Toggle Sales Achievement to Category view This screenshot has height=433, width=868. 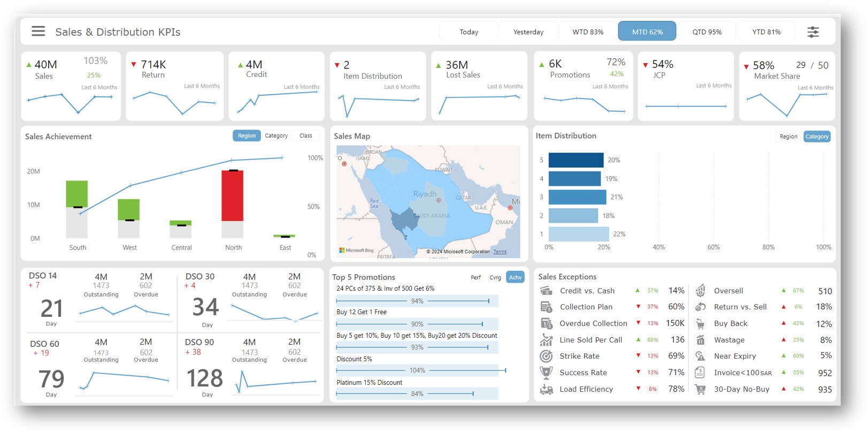276,136
